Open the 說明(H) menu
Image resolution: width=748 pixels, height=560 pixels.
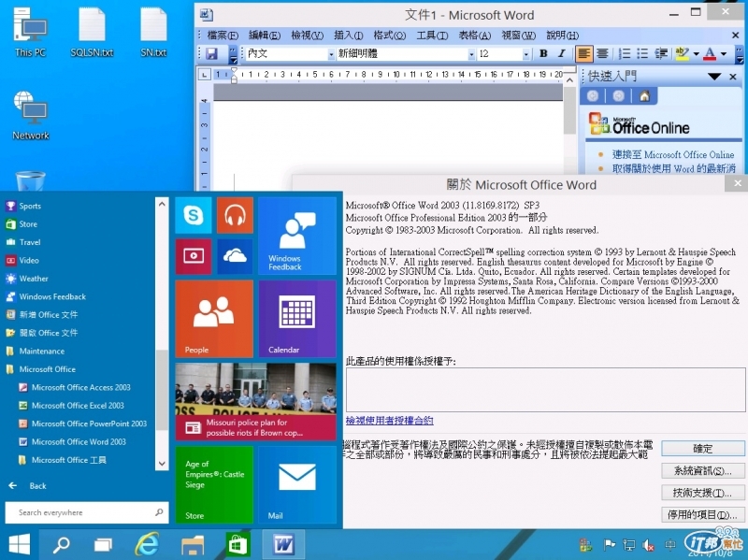(562, 36)
